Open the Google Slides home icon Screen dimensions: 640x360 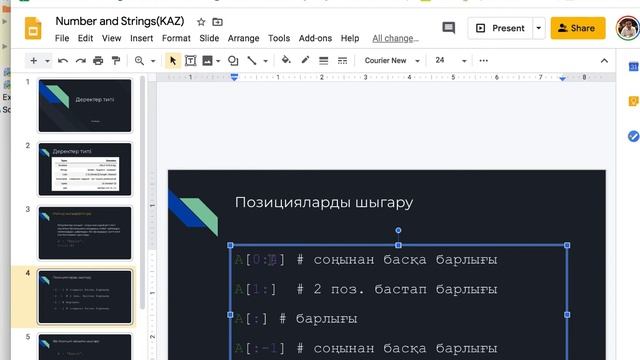[33, 28]
